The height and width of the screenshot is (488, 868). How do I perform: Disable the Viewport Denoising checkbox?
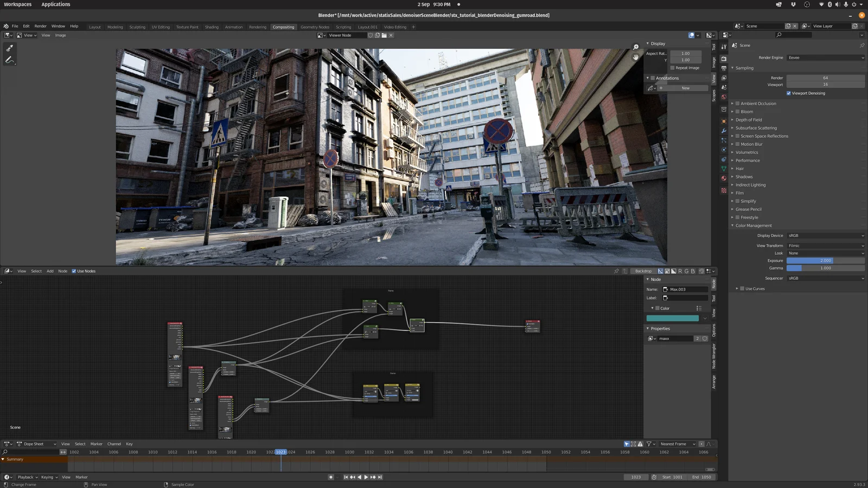click(789, 93)
